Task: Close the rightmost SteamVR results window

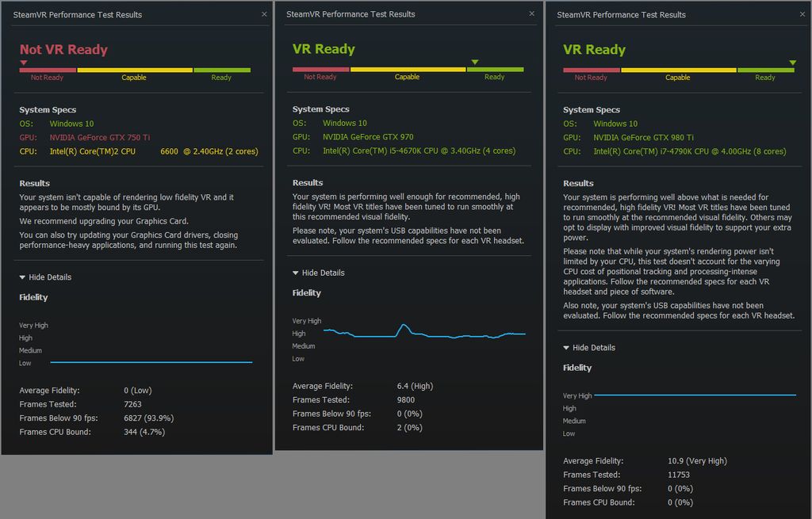Action: click(x=802, y=13)
